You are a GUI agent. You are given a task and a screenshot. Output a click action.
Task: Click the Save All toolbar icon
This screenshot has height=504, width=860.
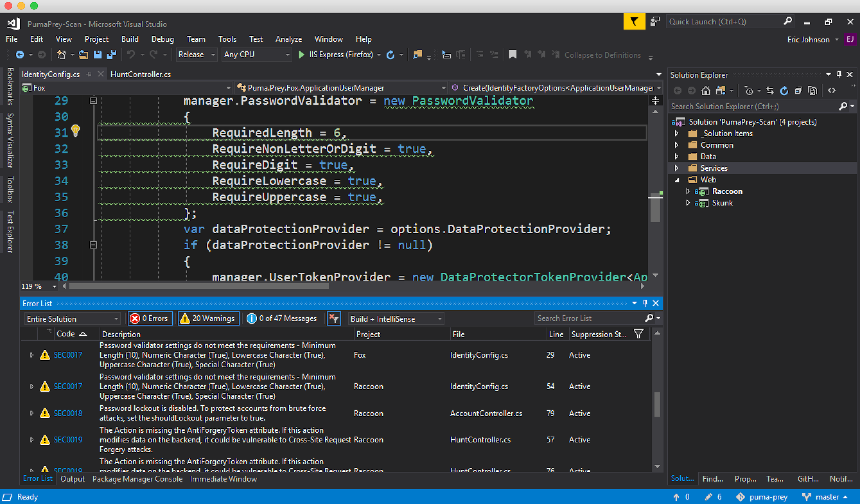pos(112,55)
